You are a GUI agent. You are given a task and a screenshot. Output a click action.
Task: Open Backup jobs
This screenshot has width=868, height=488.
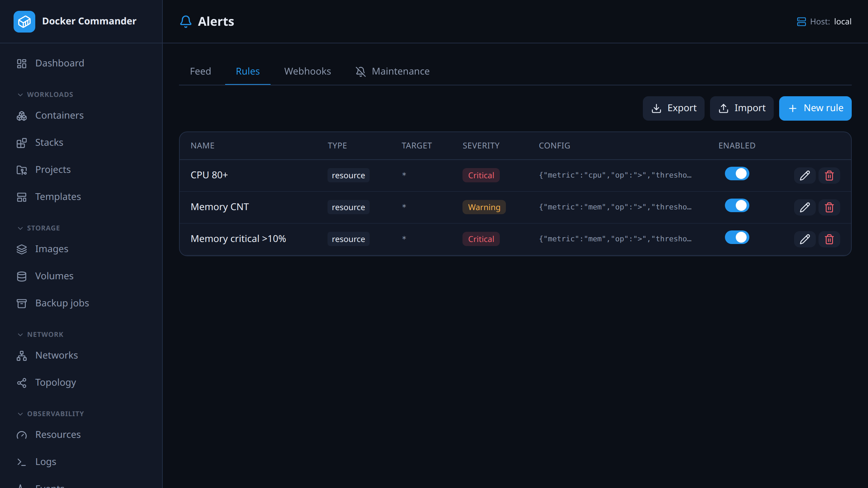(x=81, y=303)
